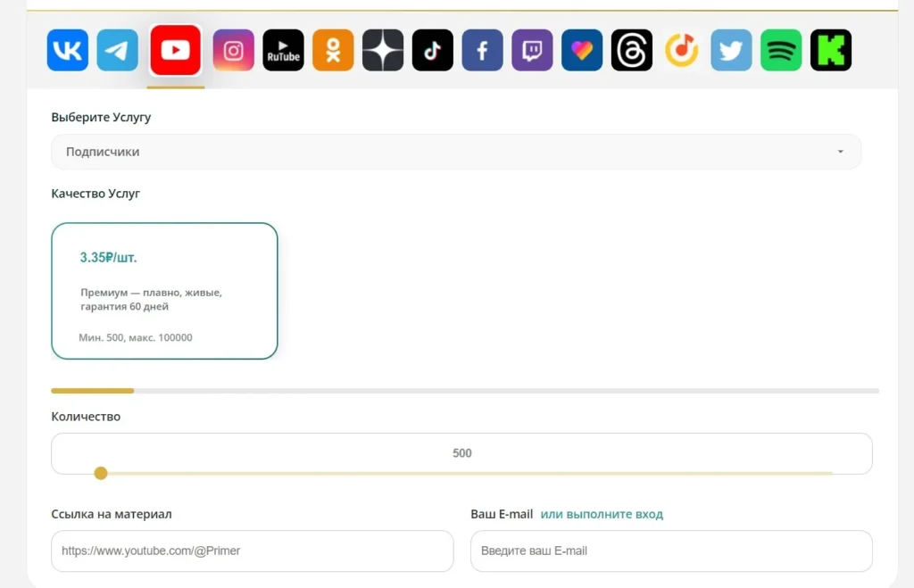Select the Threads platform icon

point(632,50)
